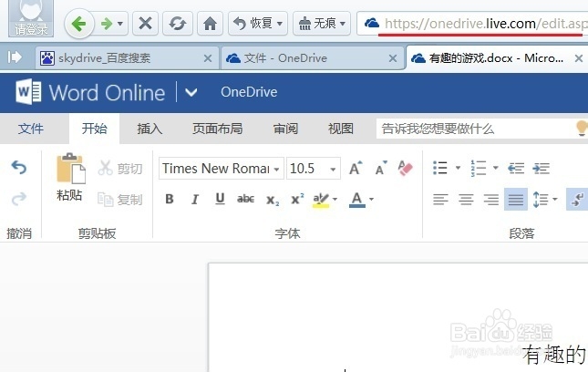Open the bullet list style dropdown

(x=458, y=168)
